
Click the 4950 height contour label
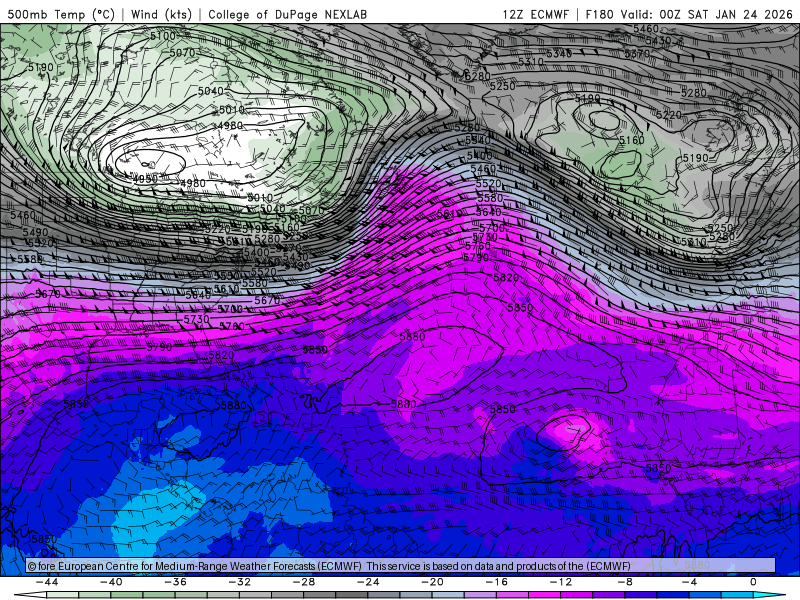pyautogui.click(x=145, y=179)
